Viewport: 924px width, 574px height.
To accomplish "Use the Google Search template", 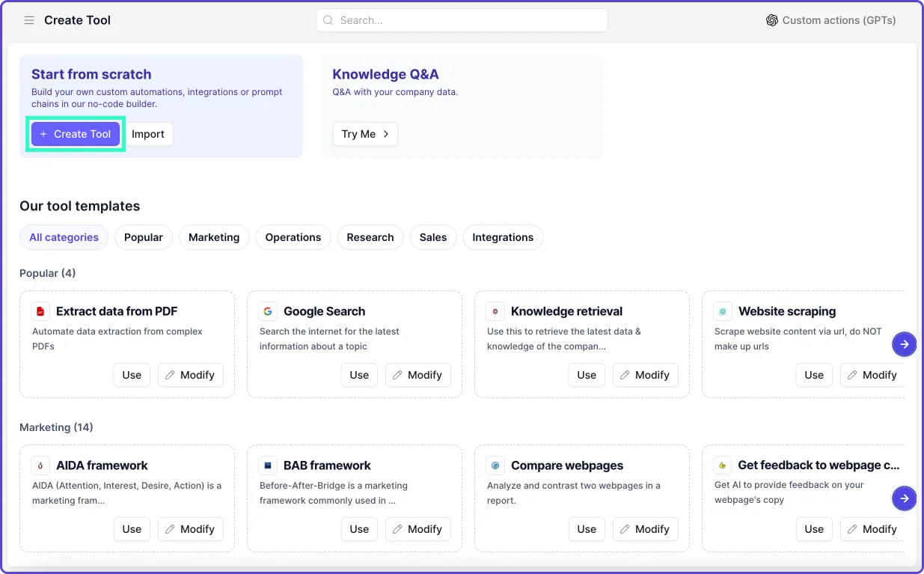I will coord(359,375).
